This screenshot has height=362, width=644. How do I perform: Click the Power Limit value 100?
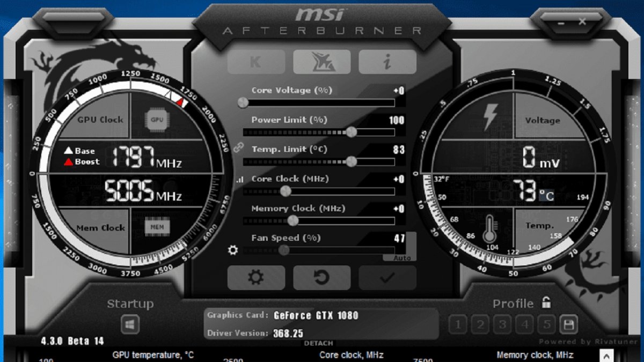coord(397,120)
